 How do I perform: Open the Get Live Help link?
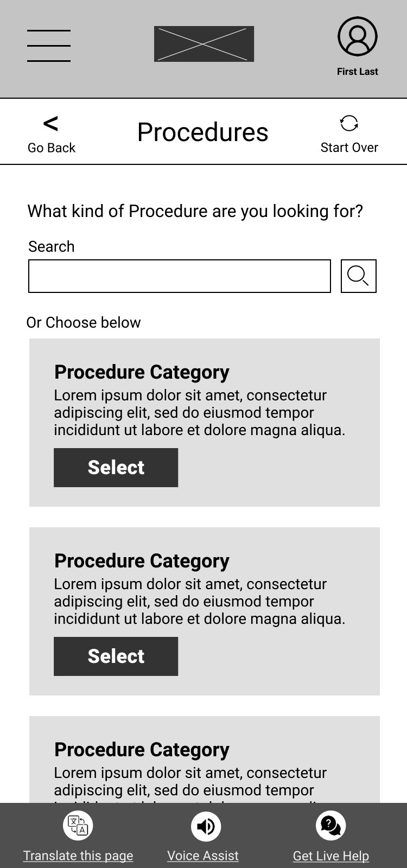[x=331, y=856]
